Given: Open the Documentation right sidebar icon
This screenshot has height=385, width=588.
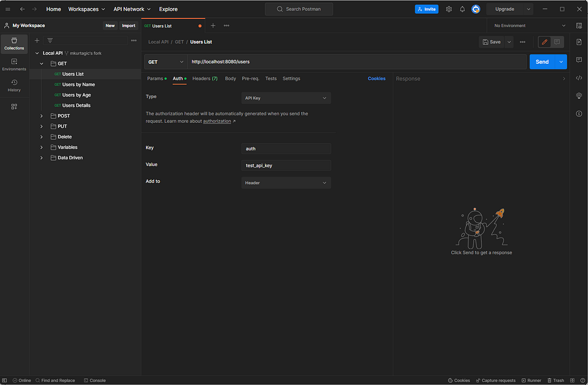Looking at the screenshot, I should 579,42.
